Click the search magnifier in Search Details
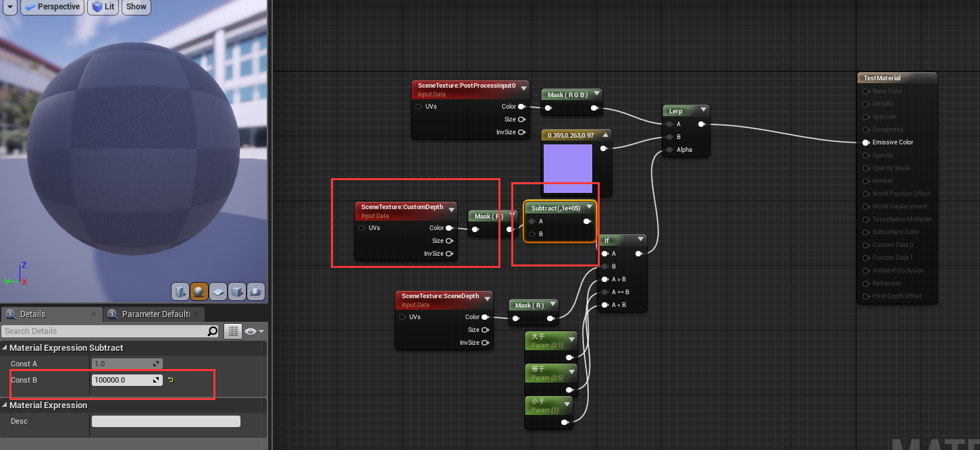This screenshot has width=980, height=450. [x=212, y=331]
